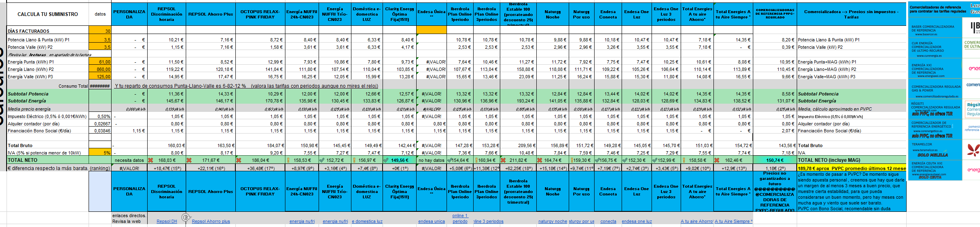This screenshot has width=980, height=227.
Task: Open the e domestica luz link
Action: tap(367, 221)
